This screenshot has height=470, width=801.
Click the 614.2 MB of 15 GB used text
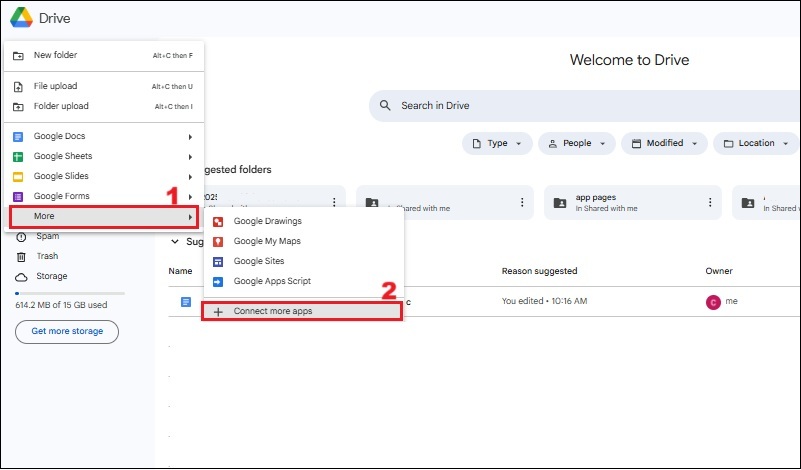pos(61,306)
